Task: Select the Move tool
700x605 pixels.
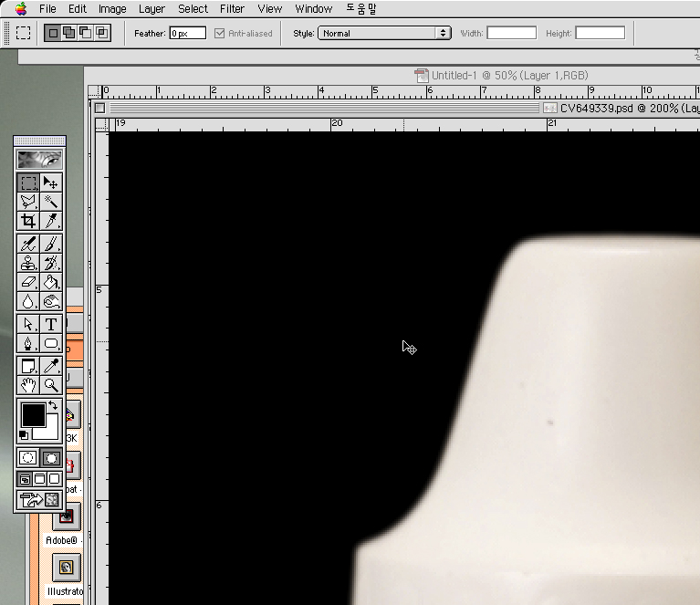Action: click(x=51, y=183)
